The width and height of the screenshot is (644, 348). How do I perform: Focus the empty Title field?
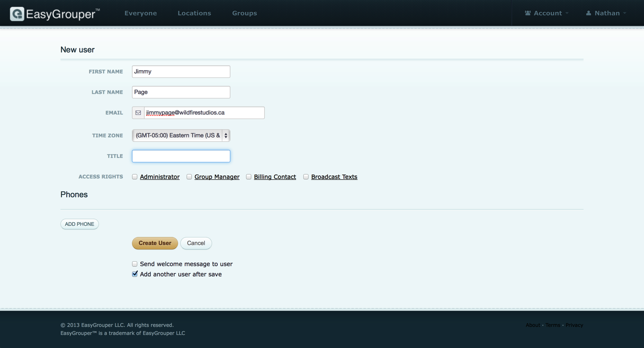pyautogui.click(x=181, y=156)
